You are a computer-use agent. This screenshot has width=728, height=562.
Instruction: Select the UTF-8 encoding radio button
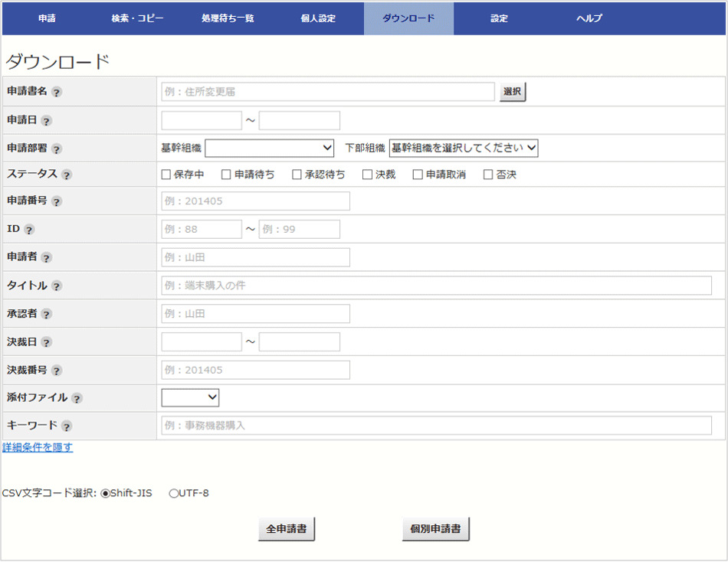173,493
